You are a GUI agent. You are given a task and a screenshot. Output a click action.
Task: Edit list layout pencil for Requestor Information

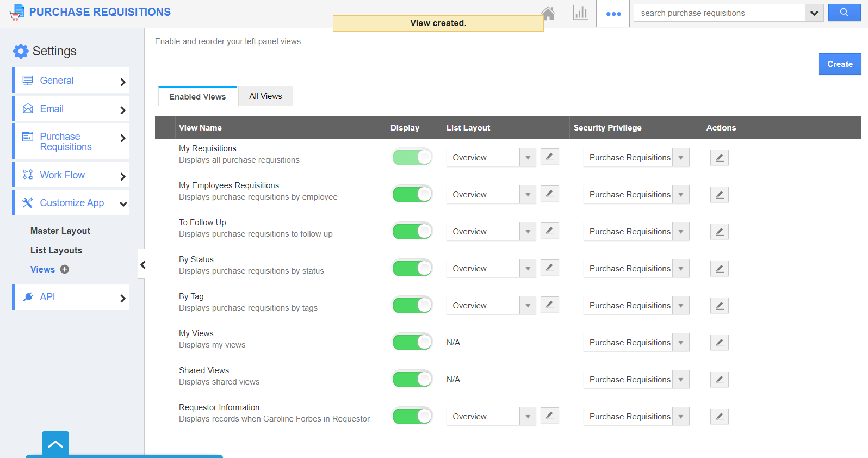[x=549, y=416]
